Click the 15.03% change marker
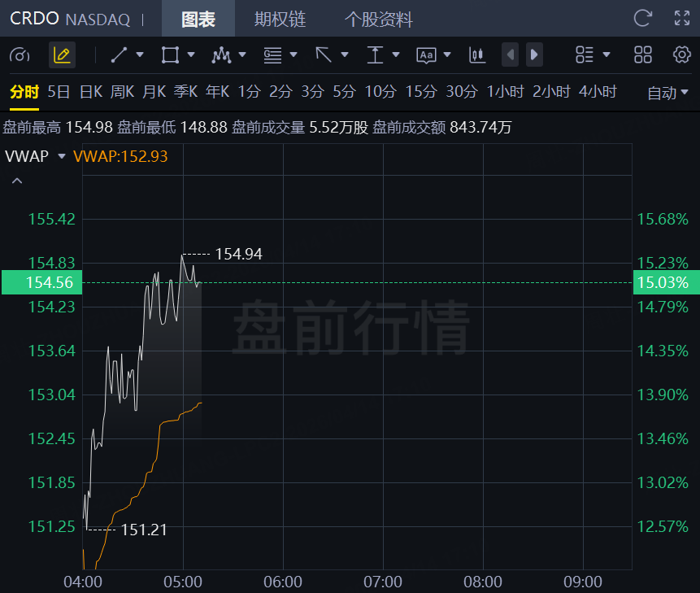This screenshot has width=700, height=593. tap(667, 282)
